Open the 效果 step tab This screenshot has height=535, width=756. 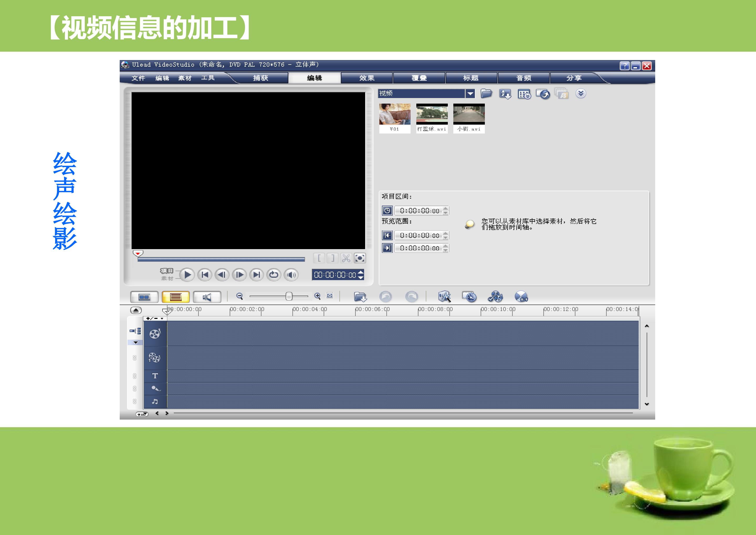(367, 78)
